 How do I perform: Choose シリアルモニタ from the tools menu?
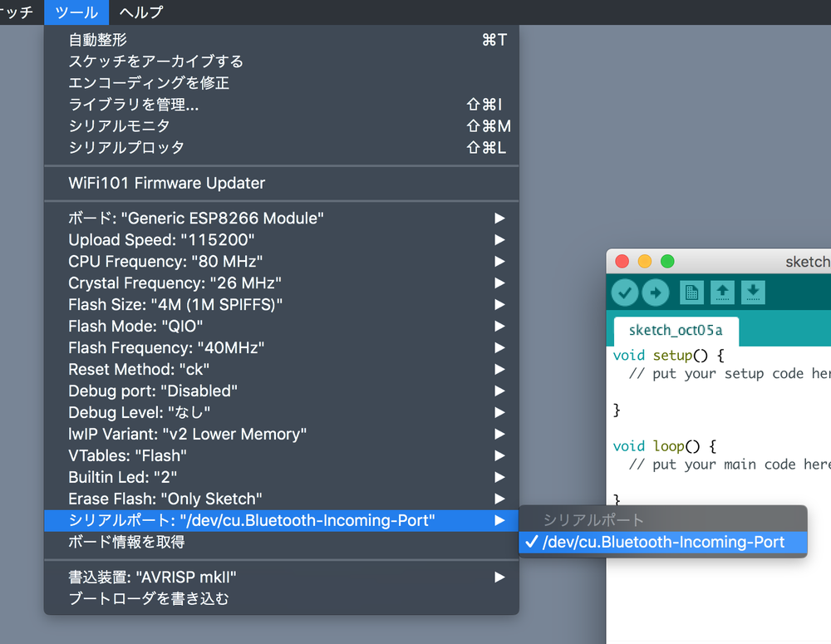point(120,126)
